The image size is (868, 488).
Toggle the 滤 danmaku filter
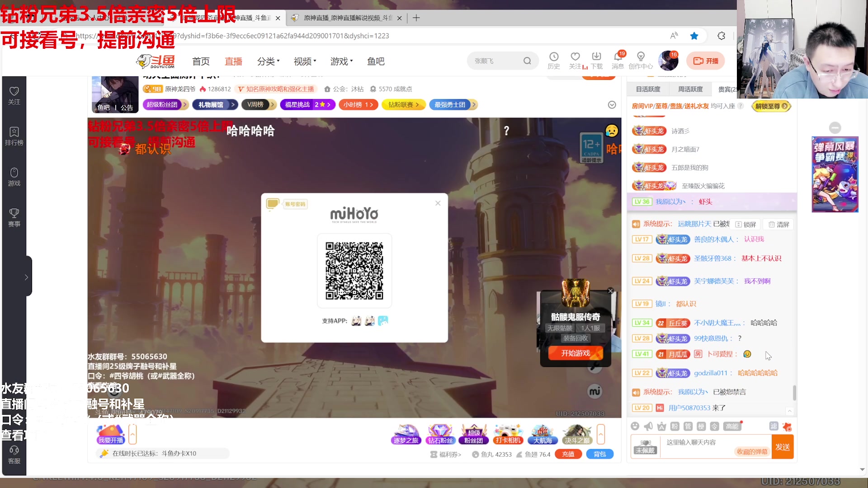coord(774,426)
